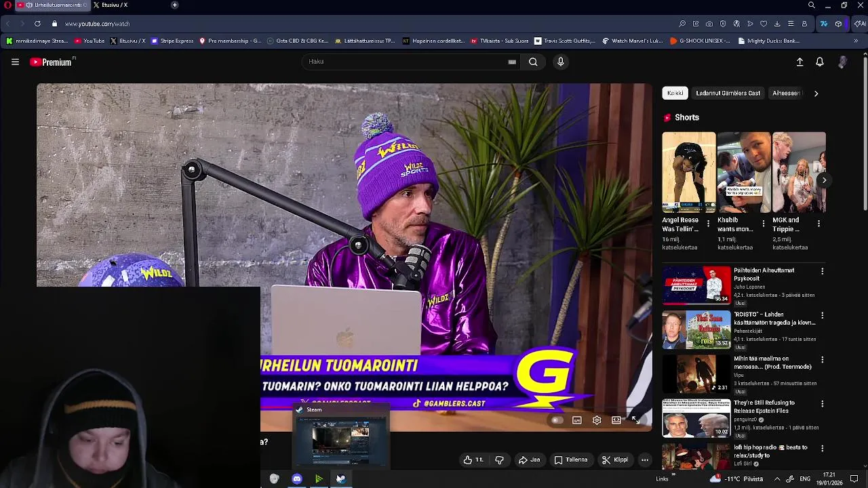
Task: Open the Angel Reese Shorts thumbnail
Action: tap(688, 172)
